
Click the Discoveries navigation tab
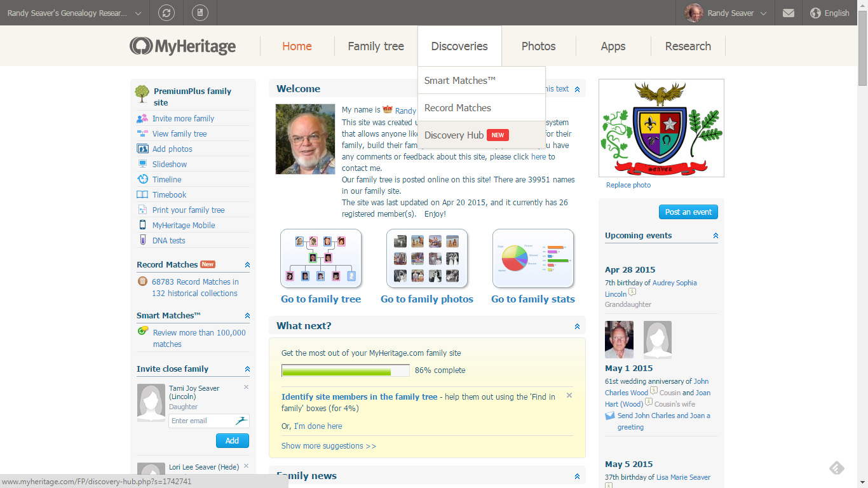459,46
